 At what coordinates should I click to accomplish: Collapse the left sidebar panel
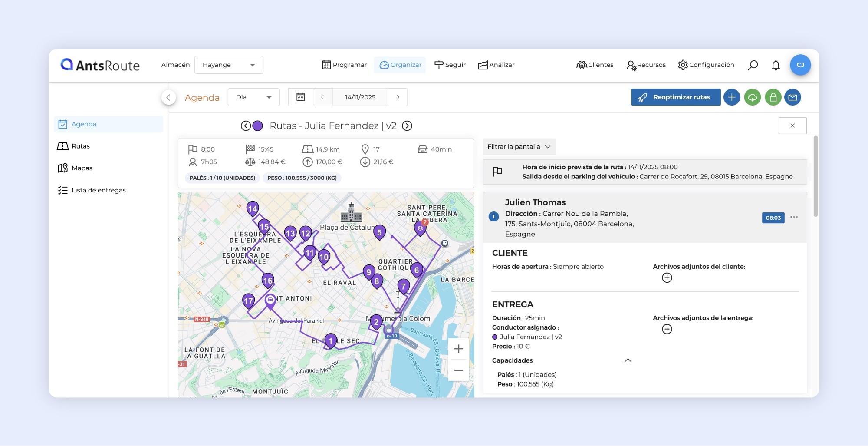(x=168, y=98)
